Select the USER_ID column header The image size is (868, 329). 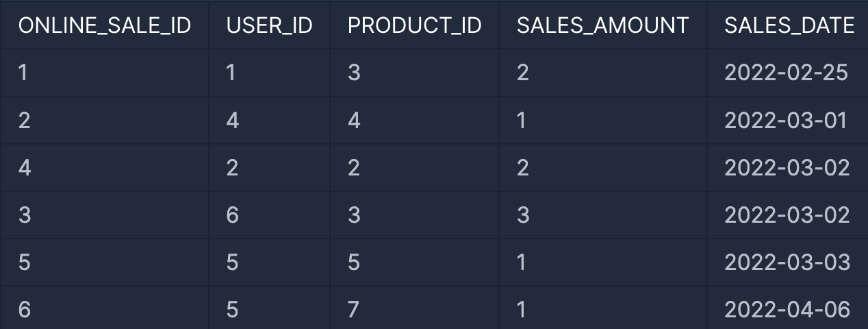pos(270,25)
